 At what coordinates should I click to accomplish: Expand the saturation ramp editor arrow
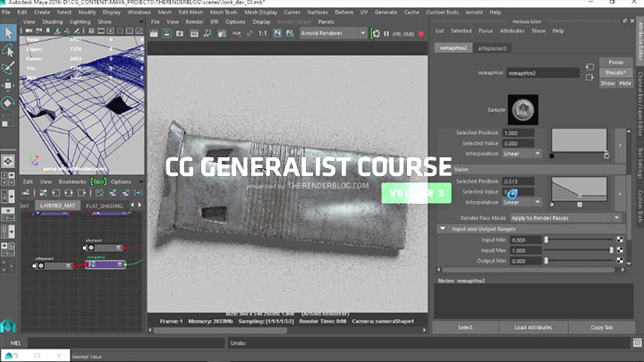pos(620,146)
